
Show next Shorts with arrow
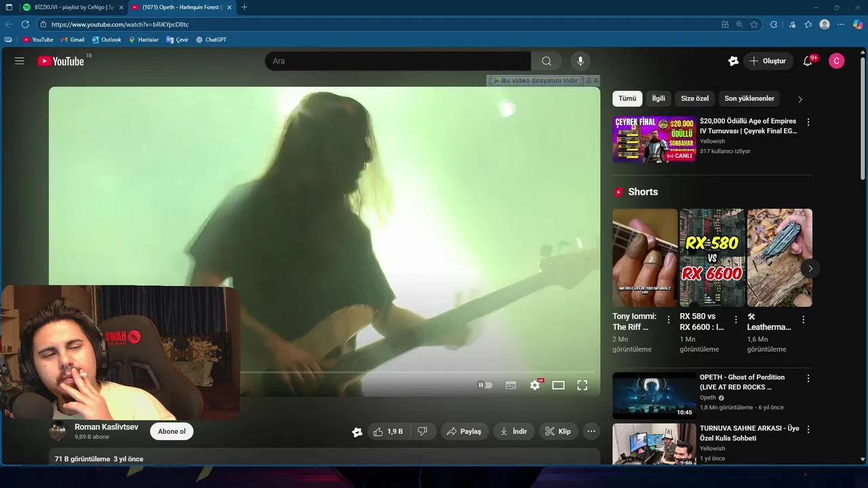click(810, 268)
